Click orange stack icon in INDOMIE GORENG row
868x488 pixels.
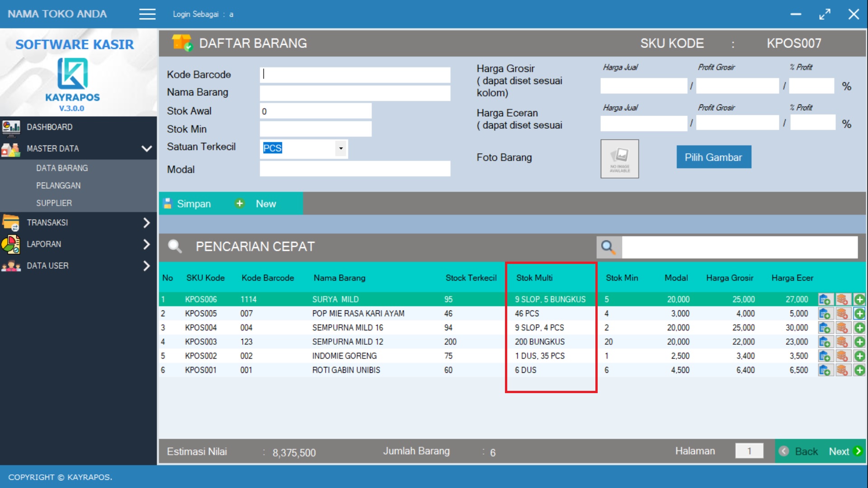click(x=842, y=356)
